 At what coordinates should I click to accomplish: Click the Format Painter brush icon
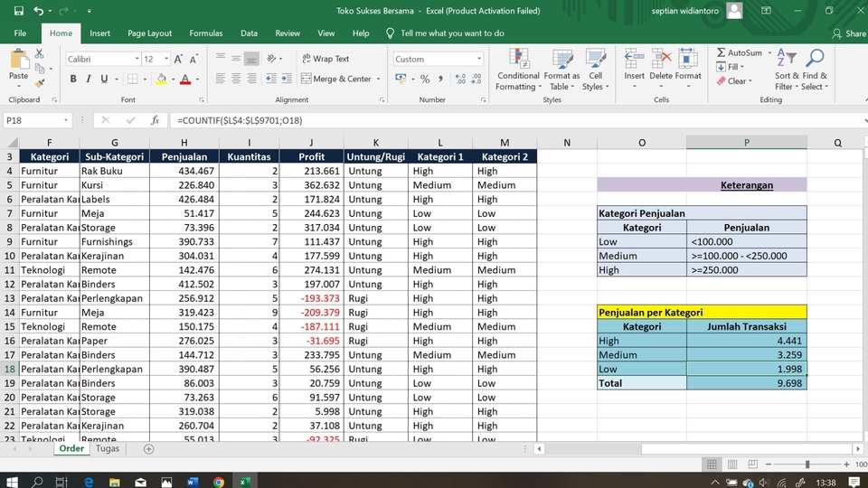tap(40, 83)
